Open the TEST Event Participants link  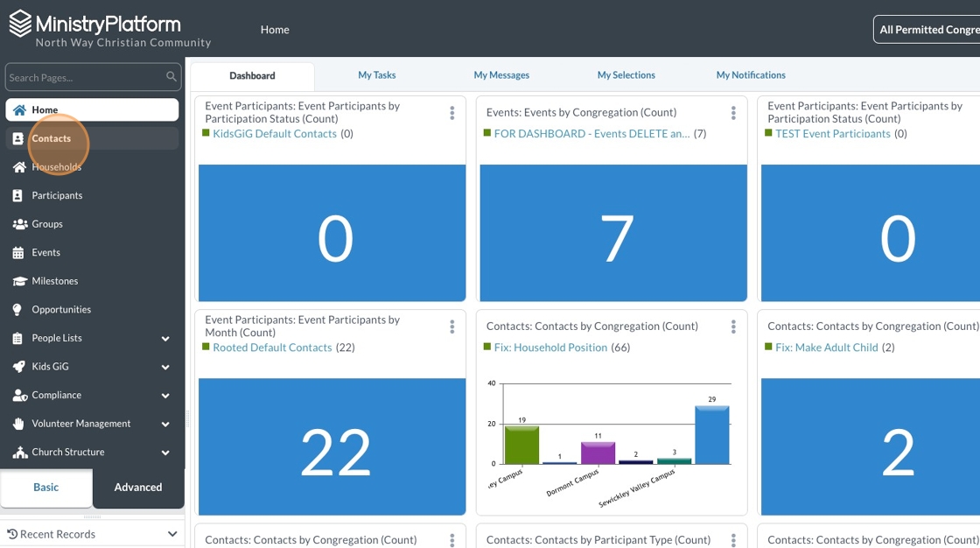click(x=832, y=133)
